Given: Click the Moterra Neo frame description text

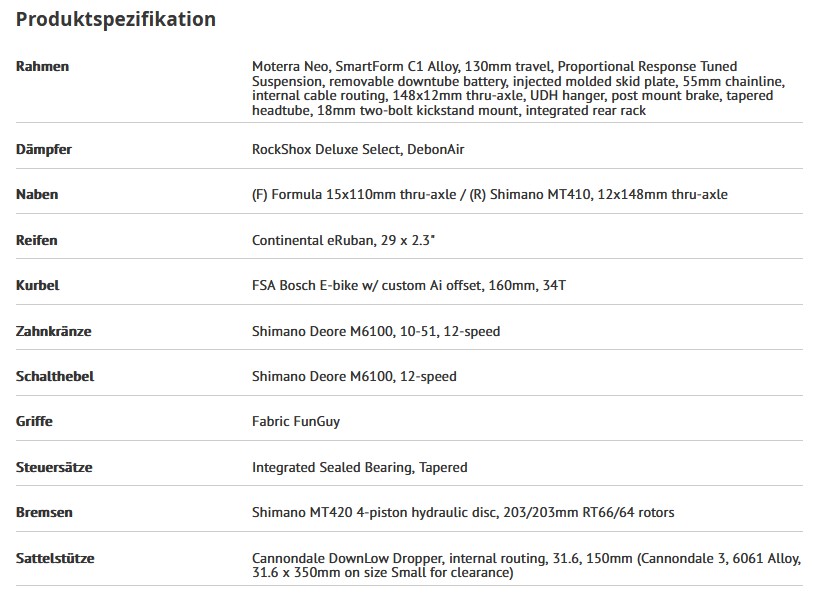Looking at the screenshot, I should (518, 88).
